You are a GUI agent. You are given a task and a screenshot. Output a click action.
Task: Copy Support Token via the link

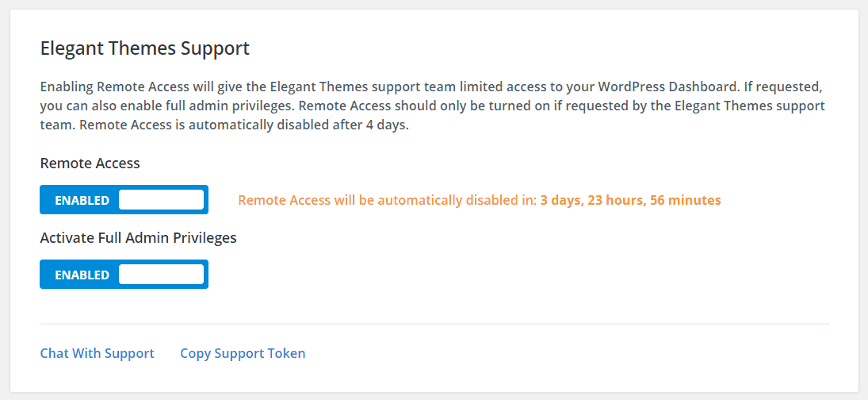tap(243, 353)
